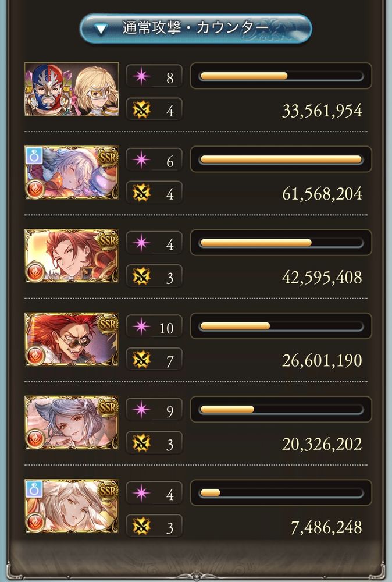Click the damage total 26,601,190
The width and height of the screenshot is (392, 582).
322,360
